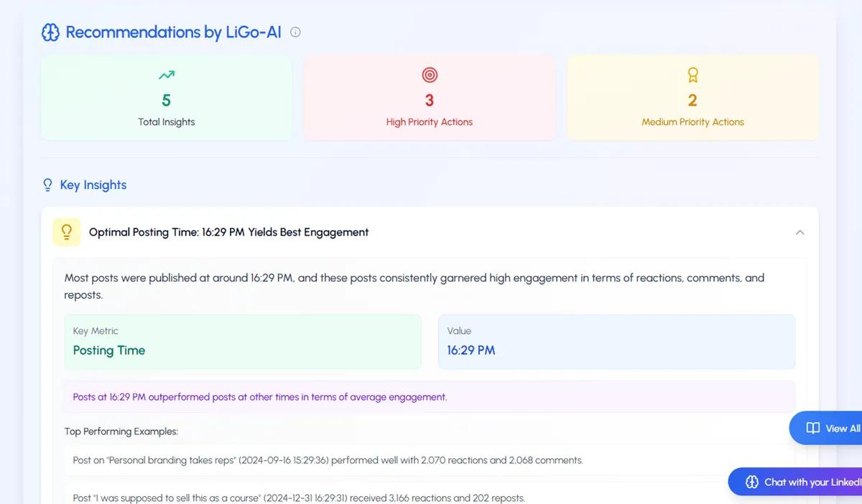Click the green trending arrow above Total Insights
862x504 pixels.
(x=166, y=74)
